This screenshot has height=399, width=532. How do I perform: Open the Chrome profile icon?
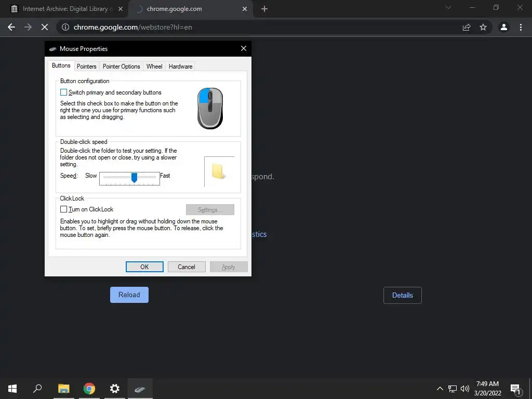(504, 27)
